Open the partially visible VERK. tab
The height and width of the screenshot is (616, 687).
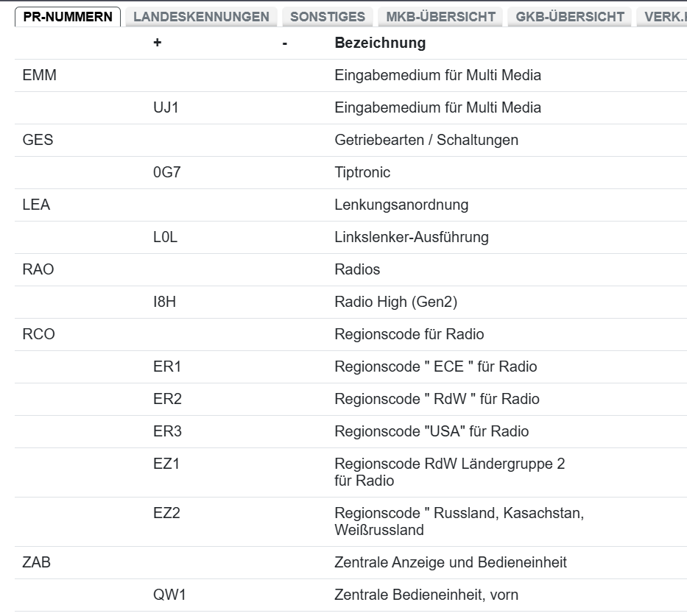point(661,17)
